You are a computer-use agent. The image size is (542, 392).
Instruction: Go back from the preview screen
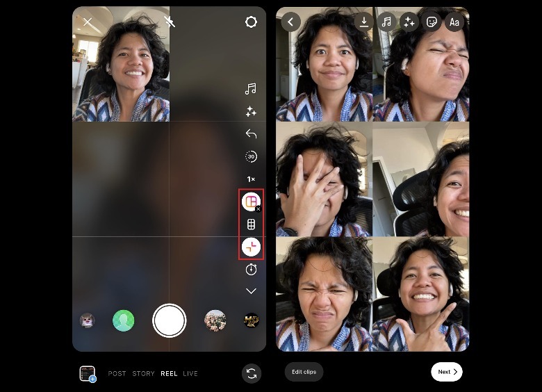(x=290, y=22)
